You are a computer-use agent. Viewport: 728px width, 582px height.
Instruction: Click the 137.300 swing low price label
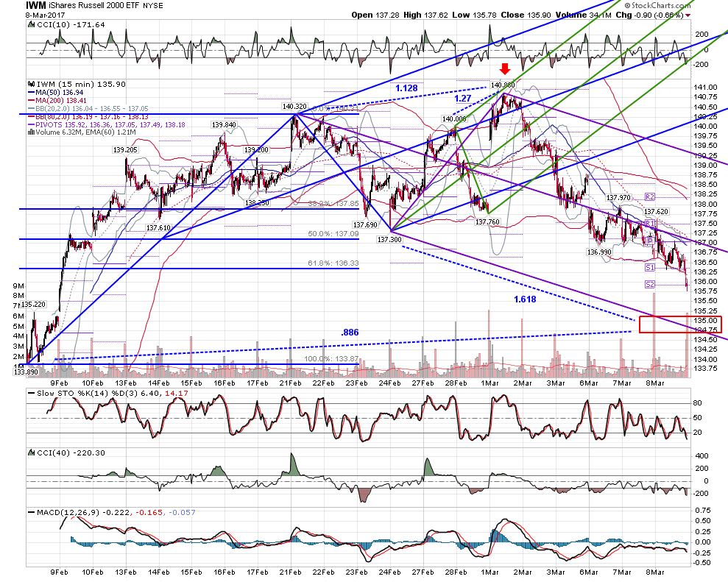click(389, 239)
